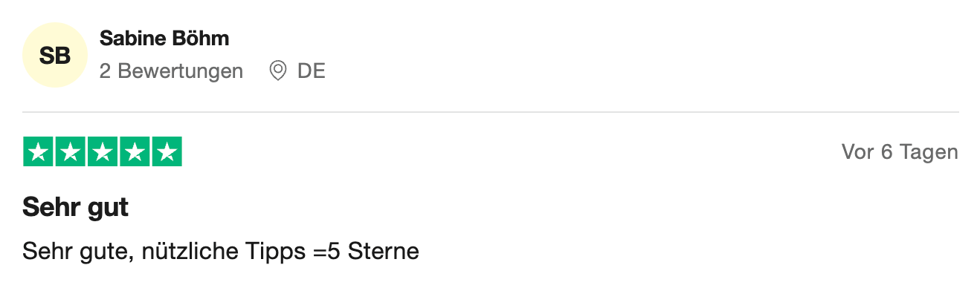
Task: Select the fourth green star
Action: [x=135, y=152]
